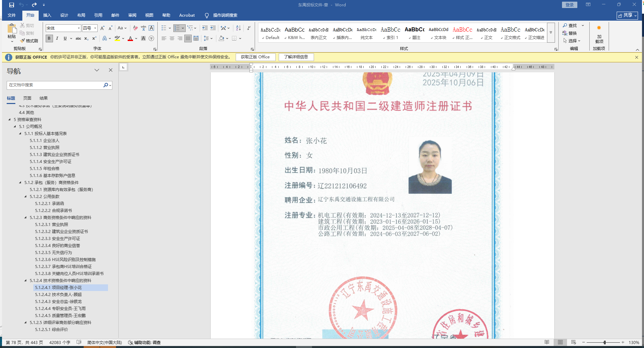Viewport: 644px width, 348px height.
Task: Open the 布局 (Layout) ribbon tab
Action: (81, 15)
